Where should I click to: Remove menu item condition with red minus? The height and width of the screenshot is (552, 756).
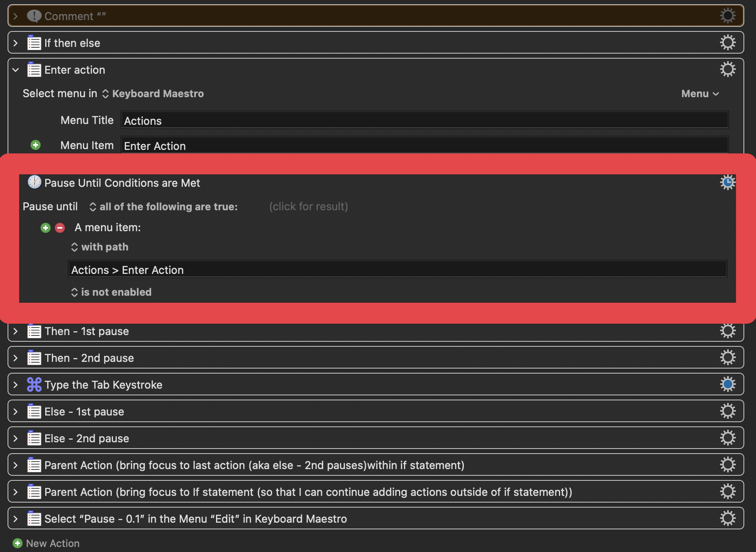tap(60, 228)
